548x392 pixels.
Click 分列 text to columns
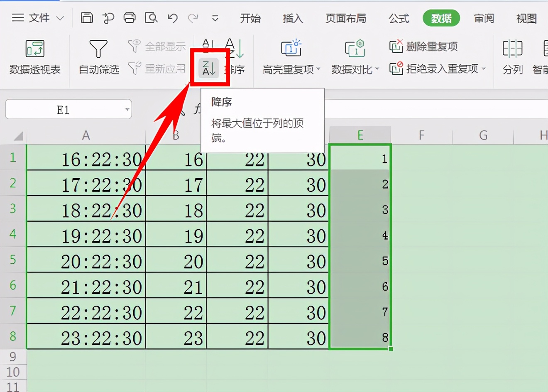coord(513,57)
